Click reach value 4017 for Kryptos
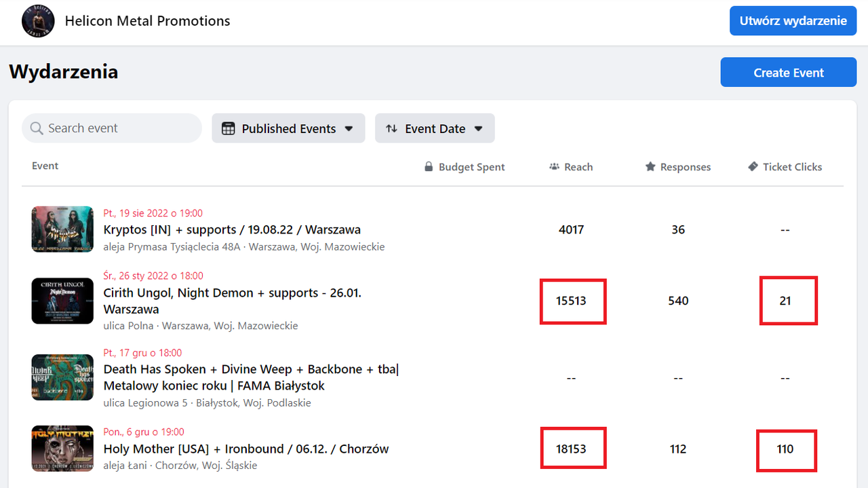This screenshot has height=488, width=868. coord(571,229)
